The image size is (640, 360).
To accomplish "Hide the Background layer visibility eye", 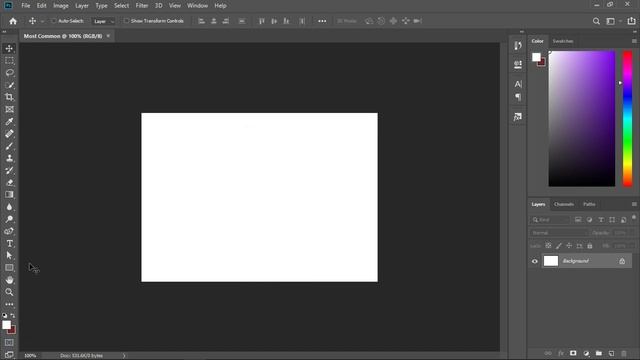I will [x=535, y=261].
